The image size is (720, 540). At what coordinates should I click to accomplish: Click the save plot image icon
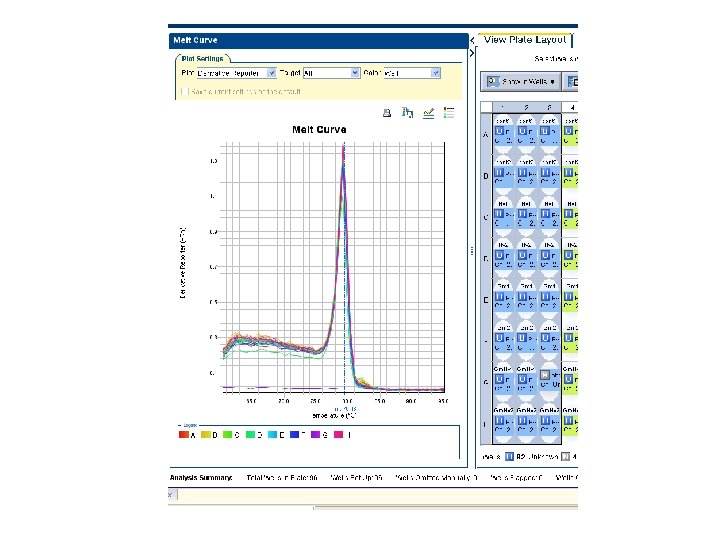407,112
